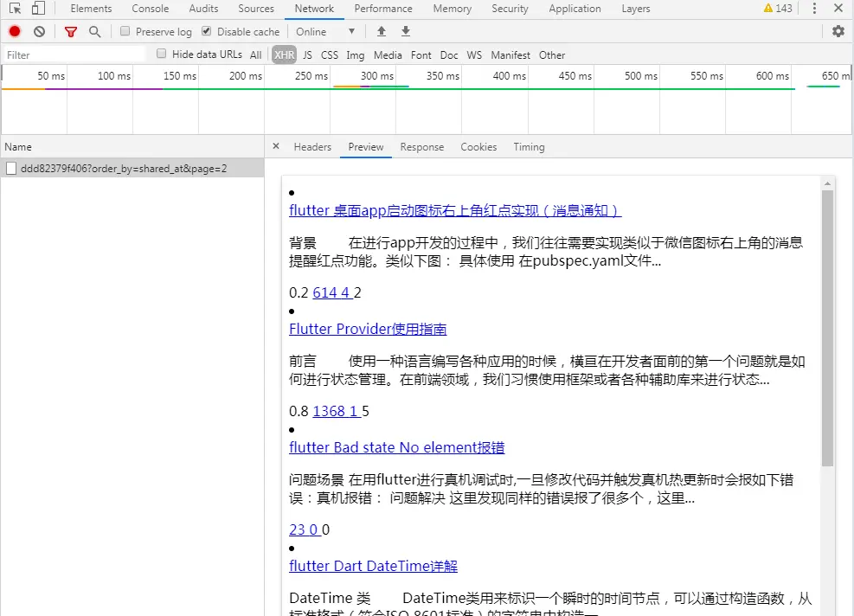Viewport: 854px width, 616px height.
Task: Click the 23 0 stats link
Action: (x=305, y=529)
